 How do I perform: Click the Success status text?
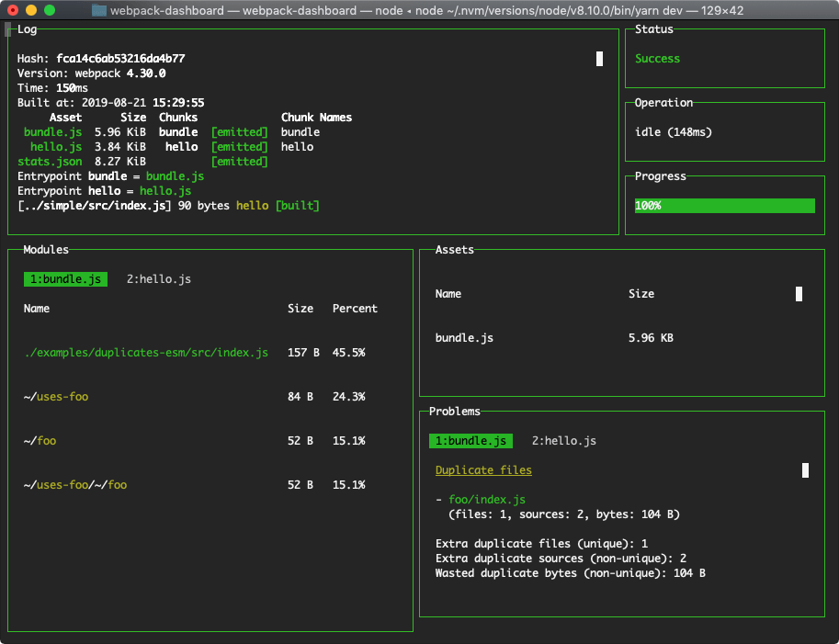pyautogui.click(x=657, y=58)
